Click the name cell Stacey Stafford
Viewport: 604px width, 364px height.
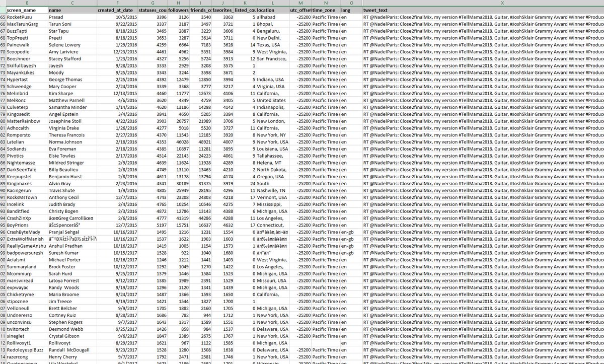pyautogui.click(x=72, y=58)
